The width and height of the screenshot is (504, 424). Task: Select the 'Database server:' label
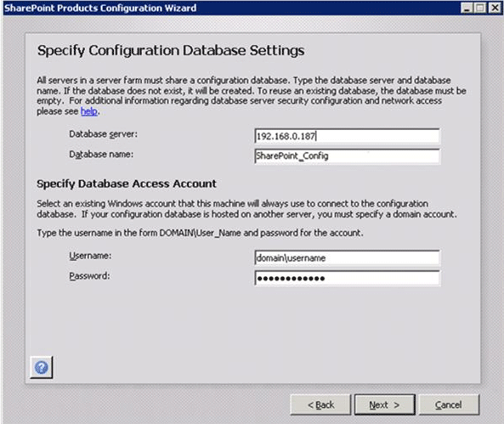coord(103,134)
